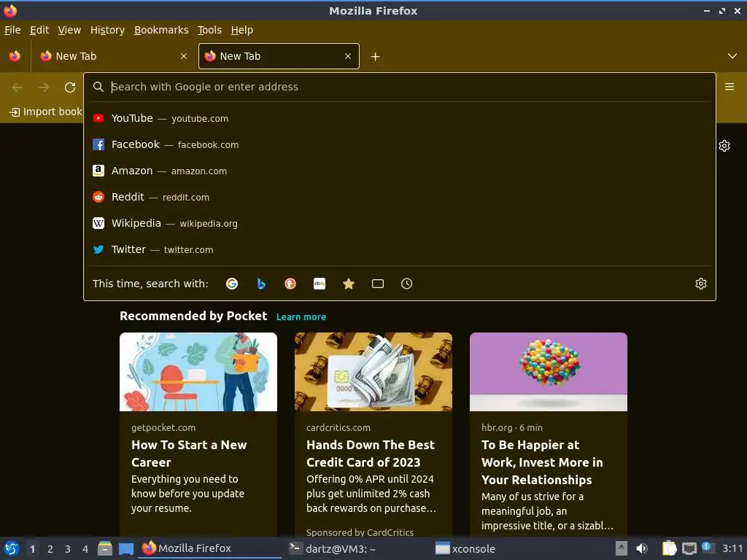
Task: Click Learn more about Pocket
Action: [x=301, y=316]
